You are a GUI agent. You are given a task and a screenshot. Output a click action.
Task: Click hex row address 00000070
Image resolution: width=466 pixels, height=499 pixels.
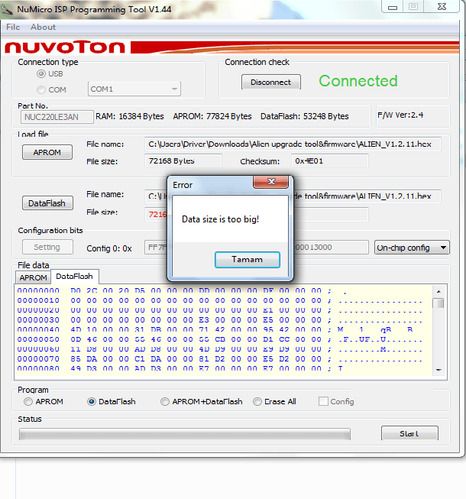[38, 359]
